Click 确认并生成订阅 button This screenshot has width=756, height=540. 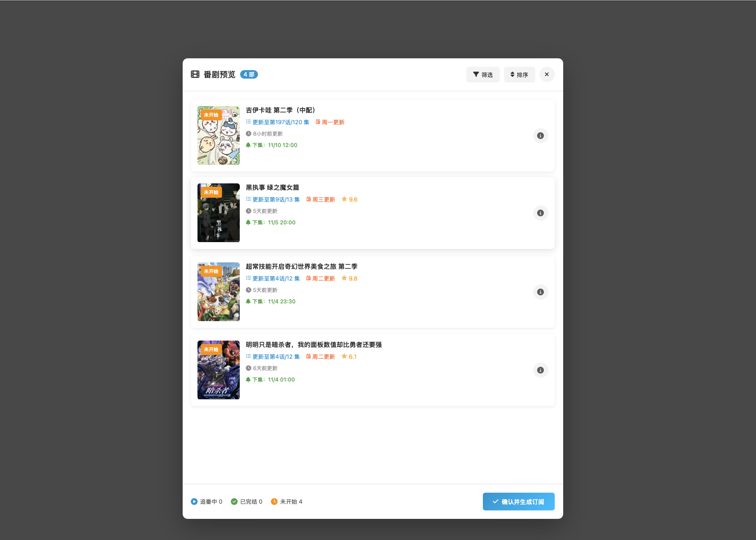[518, 502]
